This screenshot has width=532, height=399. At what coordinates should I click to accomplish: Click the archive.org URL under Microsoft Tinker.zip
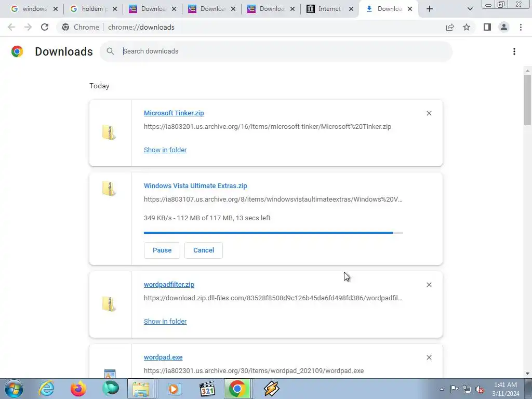[268, 127]
